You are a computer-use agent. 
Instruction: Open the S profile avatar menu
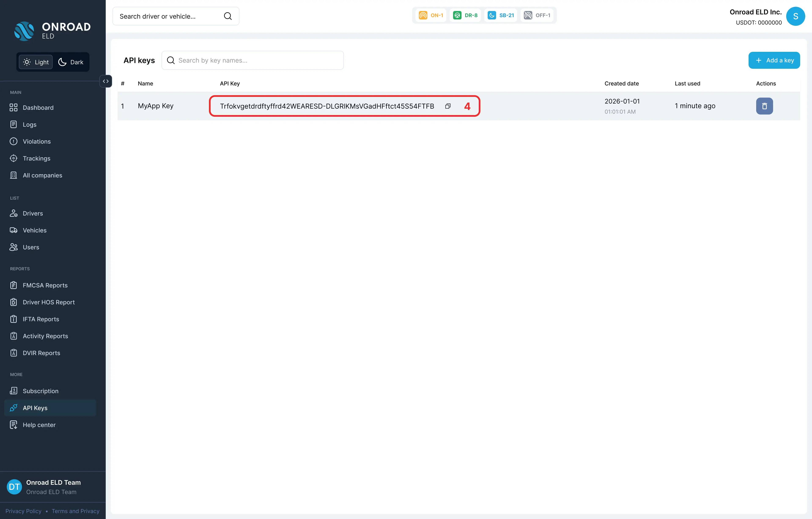click(796, 16)
